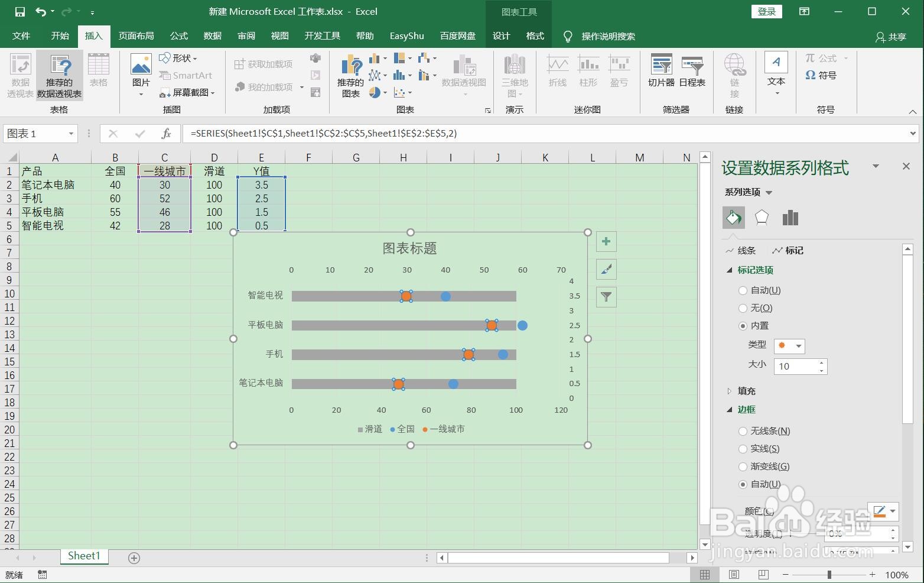The image size is (924, 583).
Task: Open the EasyShu ribbon tab
Action: tap(406, 36)
